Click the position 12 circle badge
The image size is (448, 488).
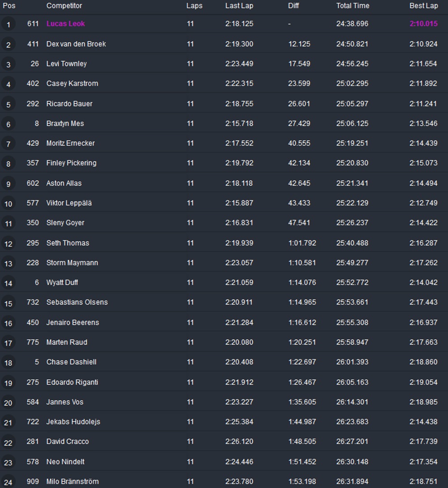coord(8,244)
